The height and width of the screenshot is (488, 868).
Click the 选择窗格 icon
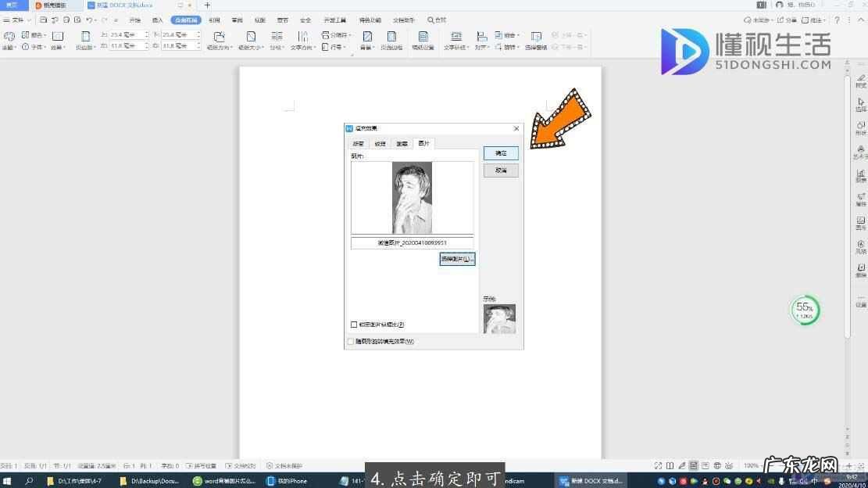click(x=536, y=41)
